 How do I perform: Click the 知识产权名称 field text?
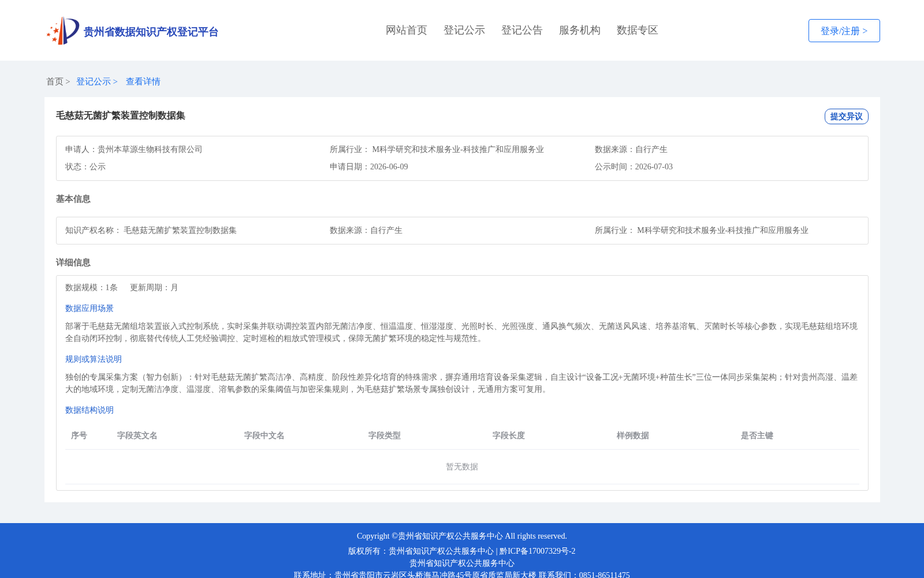tap(151, 230)
